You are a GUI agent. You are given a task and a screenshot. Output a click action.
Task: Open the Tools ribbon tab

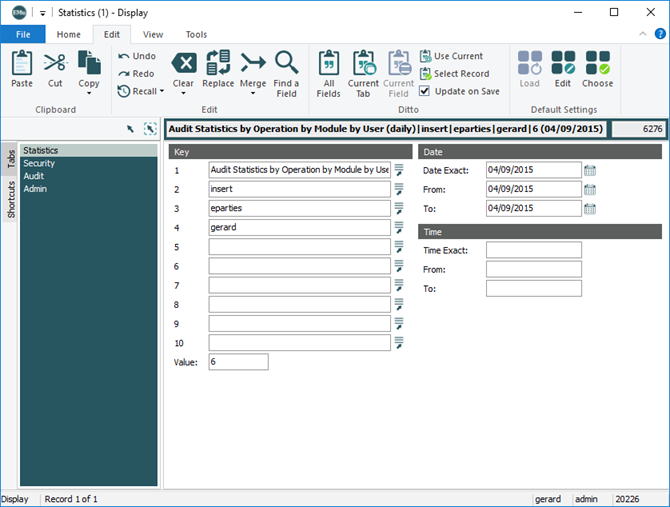196,35
